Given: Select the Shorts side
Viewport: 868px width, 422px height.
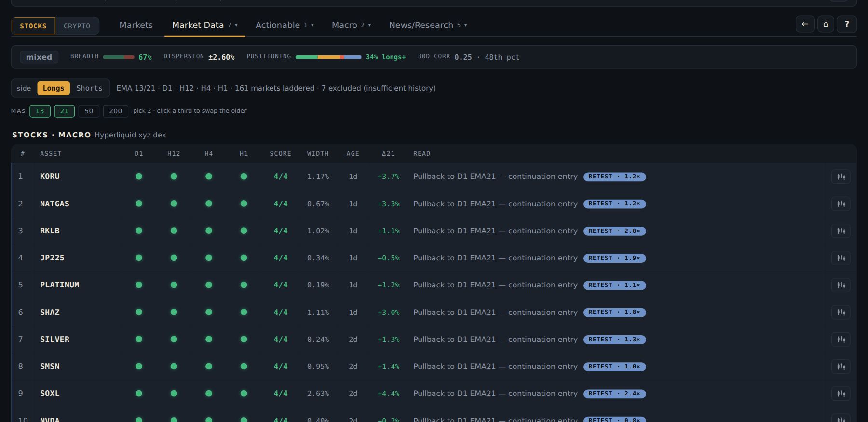Looking at the screenshot, I should [89, 88].
